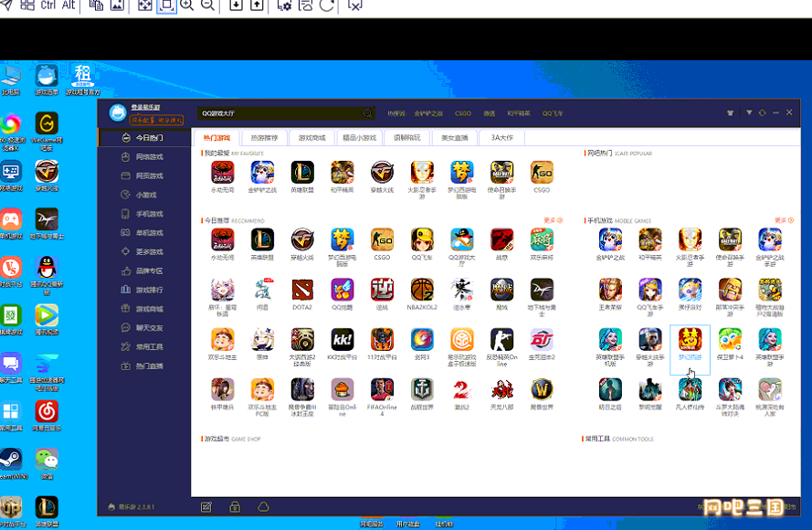Select the 热门游戏 tab

[x=216, y=138]
